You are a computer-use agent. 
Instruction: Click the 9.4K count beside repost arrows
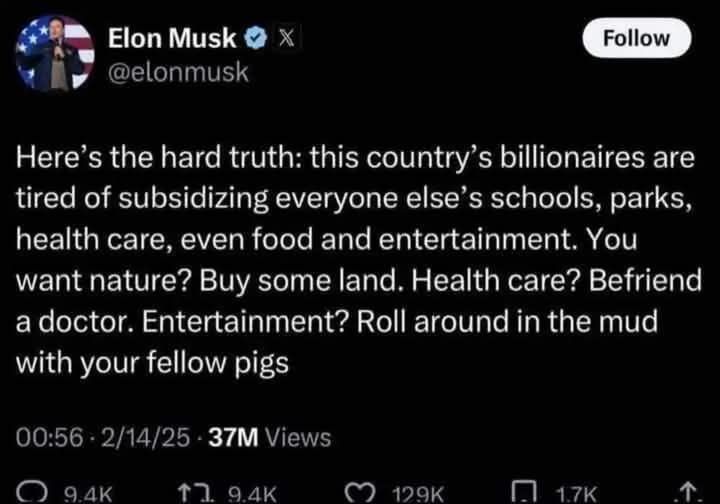click(252, 495)
